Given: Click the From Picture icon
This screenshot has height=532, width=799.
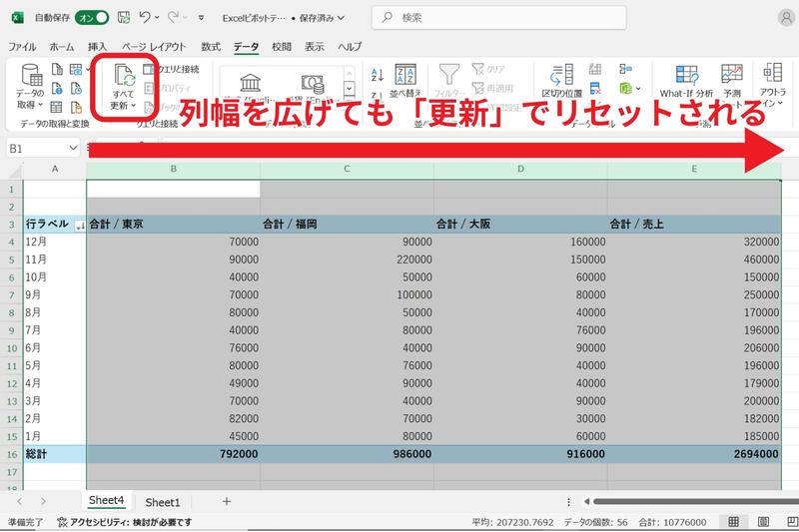Looking at the screenshot, I should (76, 69).
